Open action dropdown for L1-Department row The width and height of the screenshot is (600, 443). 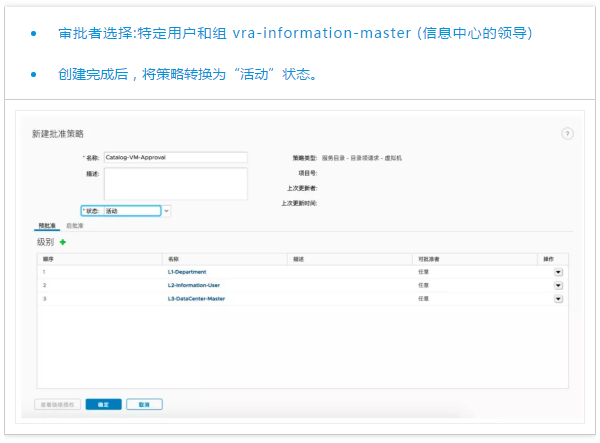point(558,272)
